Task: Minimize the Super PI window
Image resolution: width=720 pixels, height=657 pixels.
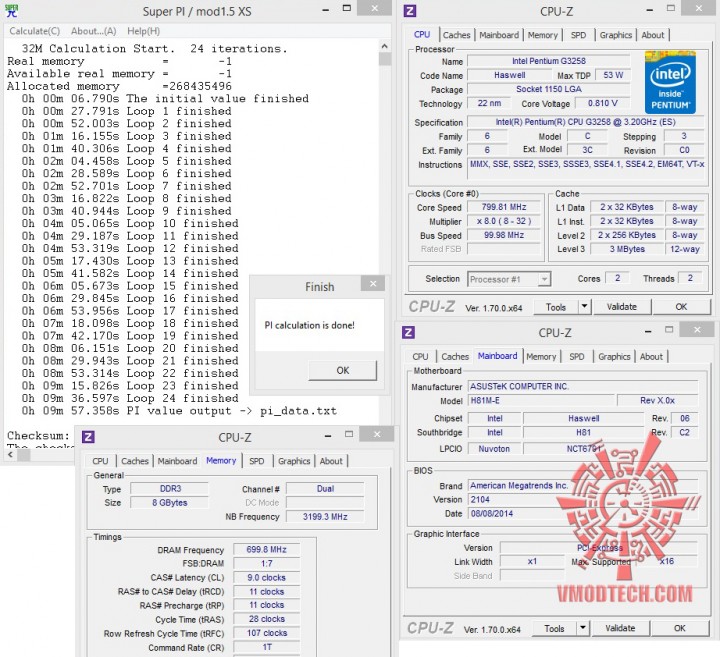Action: (326, 9)
